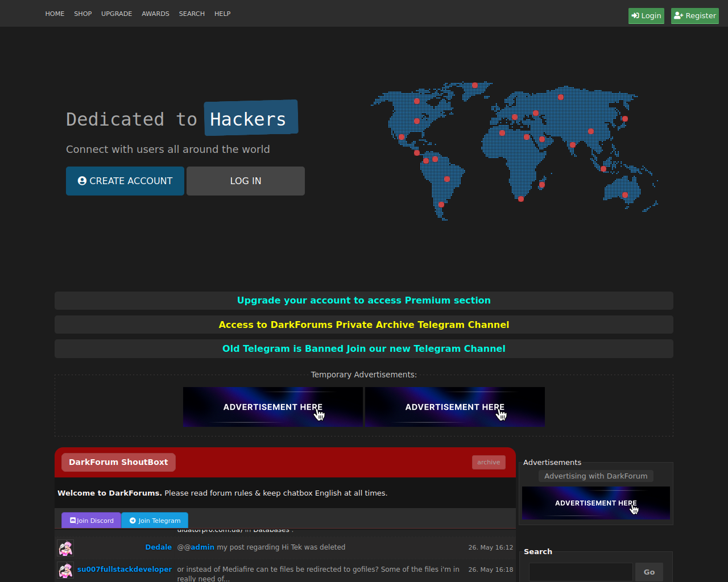This screenshot has width=728, height=582.
Task: Click su007fullstackdeveloper's avatar image
Action: point(65,570)
